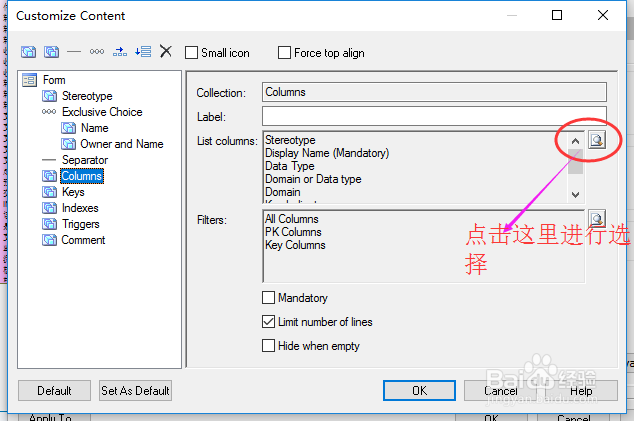The width and height of the screenshot is (634, 421).
Task: Click the Stereotype tree item icon
Action: click(49, 96)
